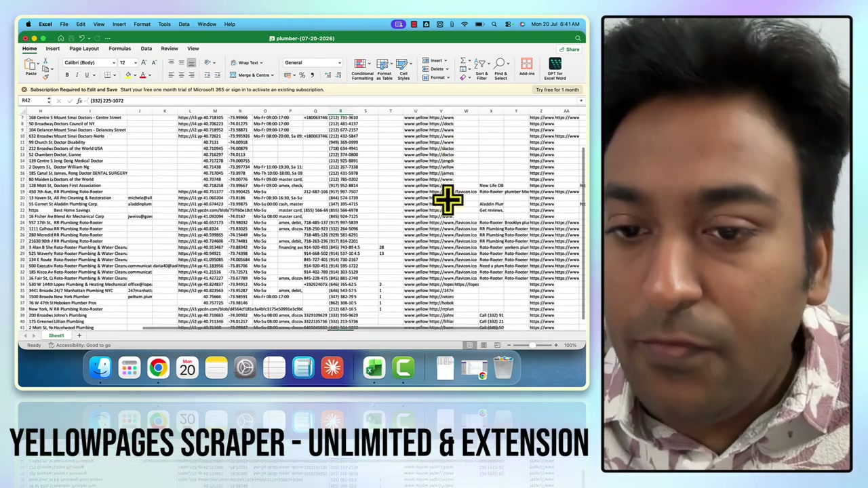This screenshot has width=868, height=488.
Task: Click the Share button
Action: (569, 49)
